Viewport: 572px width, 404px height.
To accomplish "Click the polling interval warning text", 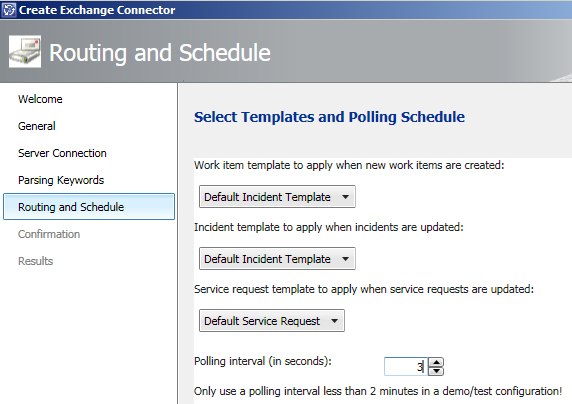I will click(378, 391).
